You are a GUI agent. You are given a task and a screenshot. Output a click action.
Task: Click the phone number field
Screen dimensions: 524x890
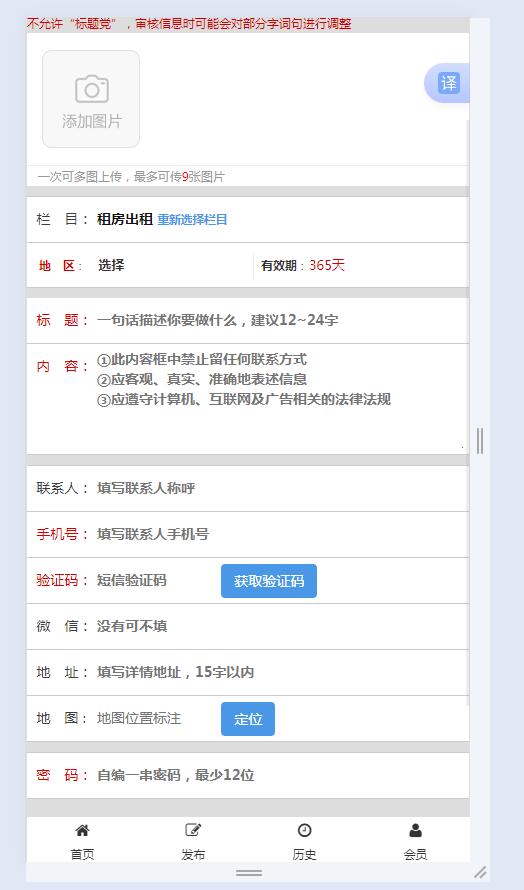tap(281, 534)
